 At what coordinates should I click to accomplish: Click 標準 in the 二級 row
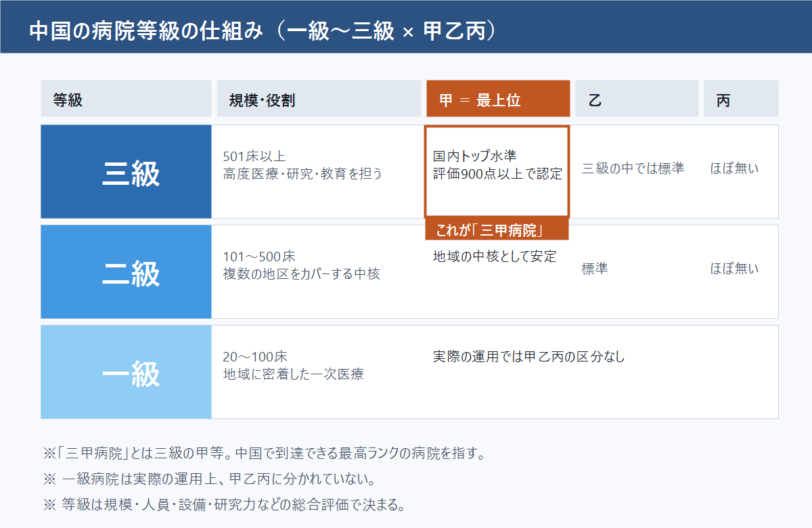595,269
